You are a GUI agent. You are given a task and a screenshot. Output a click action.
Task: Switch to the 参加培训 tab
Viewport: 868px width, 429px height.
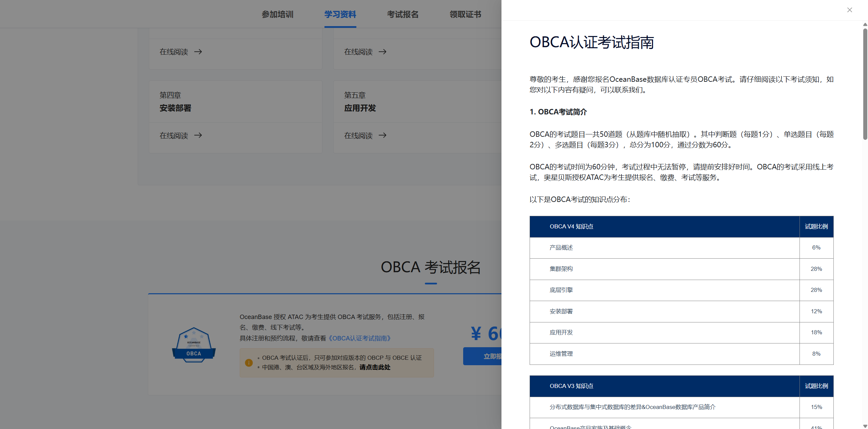click(277, 14)
